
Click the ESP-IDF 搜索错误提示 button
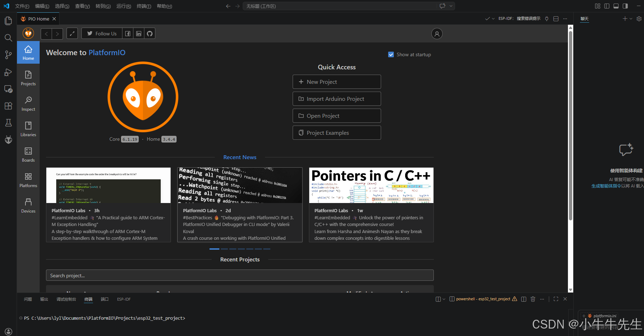point(519,19)
